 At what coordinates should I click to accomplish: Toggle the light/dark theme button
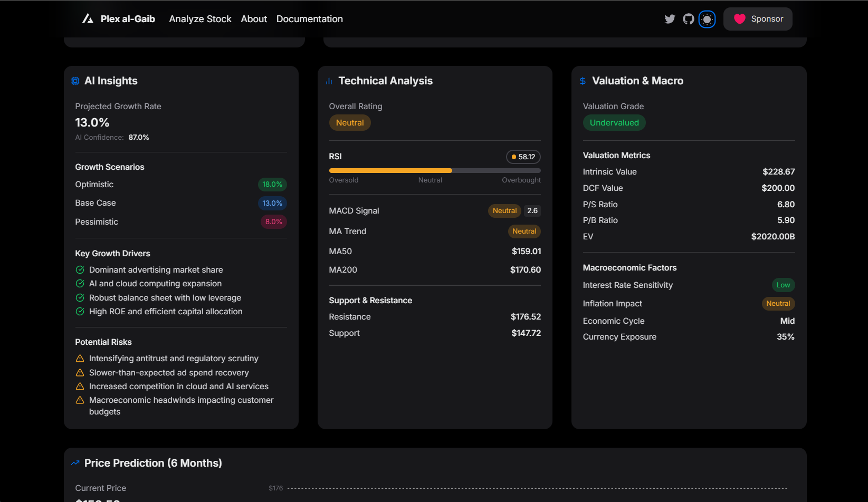point(707,20)
